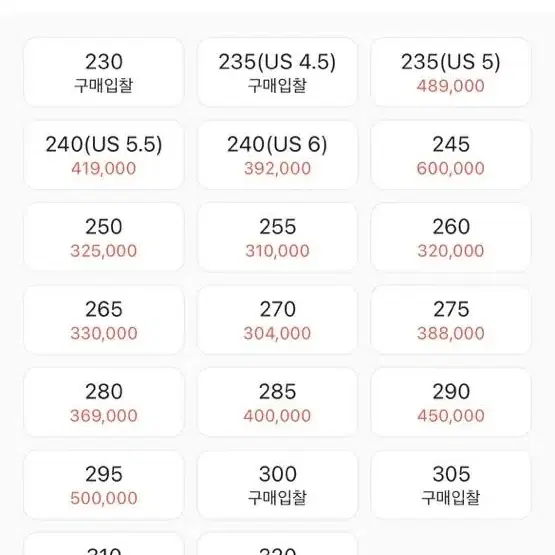Tap size 255 priced 310,000
Screen dimensions: 555x555
coord(277,237)
